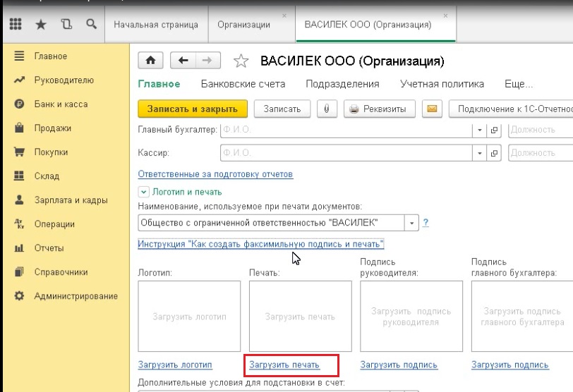Navigate forward with right arrow
This screenshot has width=573, height=392.
(x=208, y=60)
